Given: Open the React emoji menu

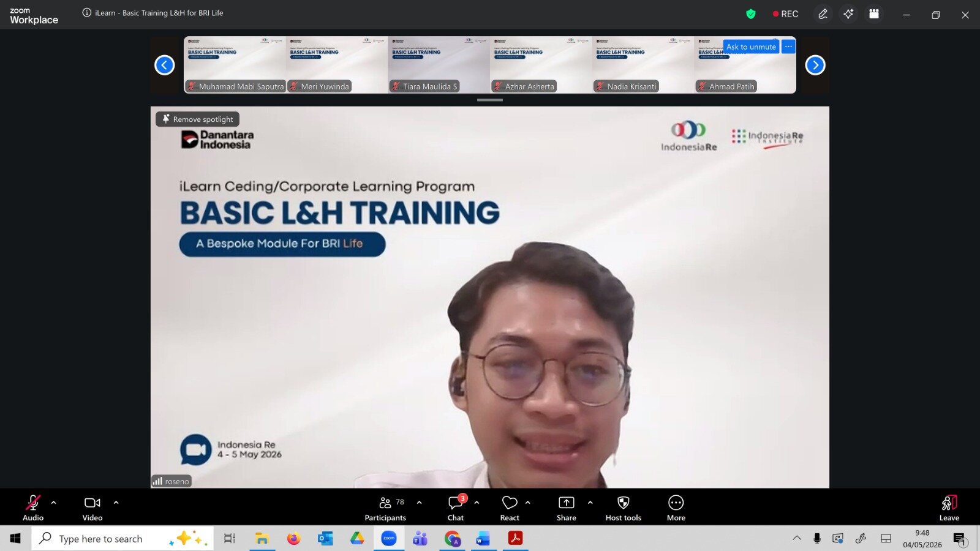Looking at the screenshot, I should click(510, 508).
